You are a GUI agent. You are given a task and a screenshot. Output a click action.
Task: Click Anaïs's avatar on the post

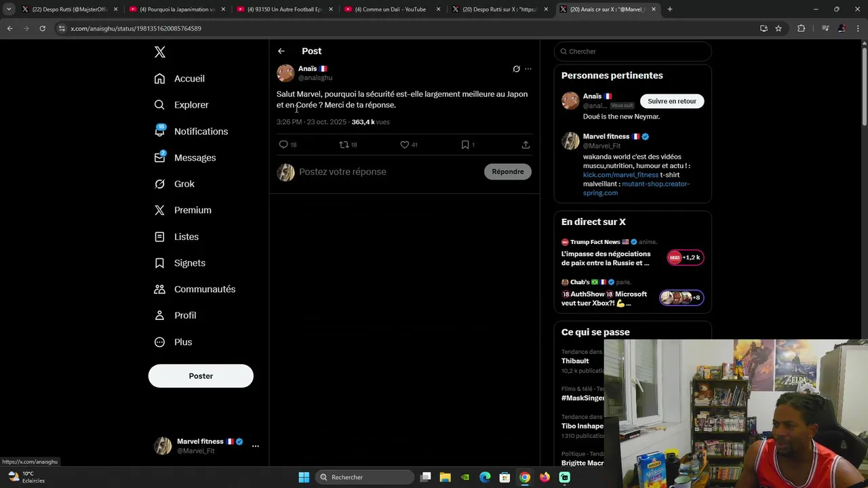pos(285,73)
